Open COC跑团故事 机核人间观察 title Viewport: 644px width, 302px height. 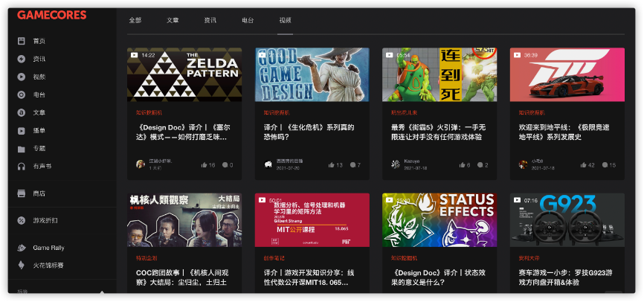click(182, 277)
